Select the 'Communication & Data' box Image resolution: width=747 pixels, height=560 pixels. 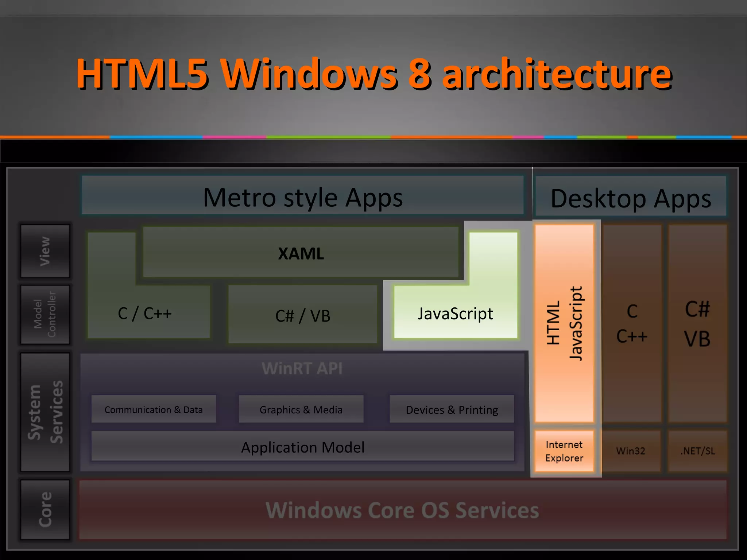pyautogui.click(x=154, y=409)
